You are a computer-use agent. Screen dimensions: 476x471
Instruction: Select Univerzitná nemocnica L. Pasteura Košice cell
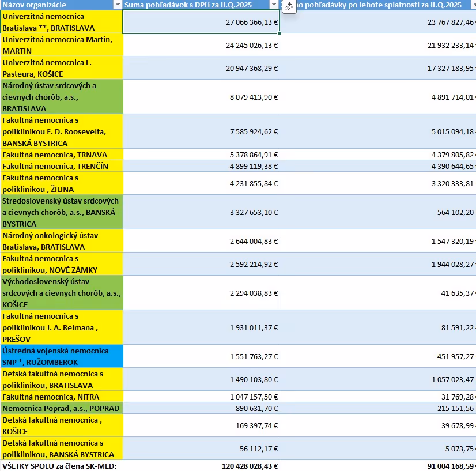pyautogui.click(x=62, y=68)
